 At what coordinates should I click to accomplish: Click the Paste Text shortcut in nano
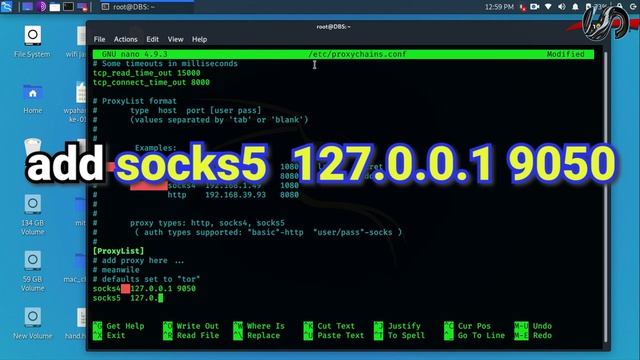pyautogui.click(x=334, y=336)
